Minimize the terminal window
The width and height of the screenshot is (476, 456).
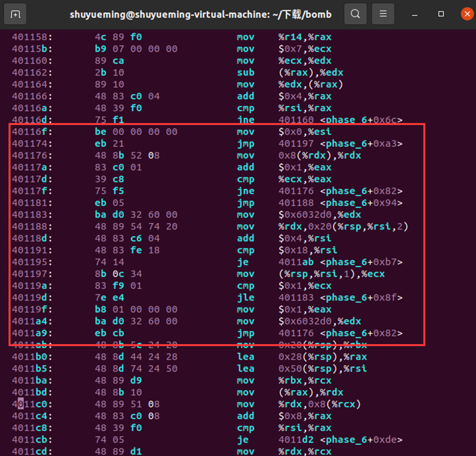414,14
